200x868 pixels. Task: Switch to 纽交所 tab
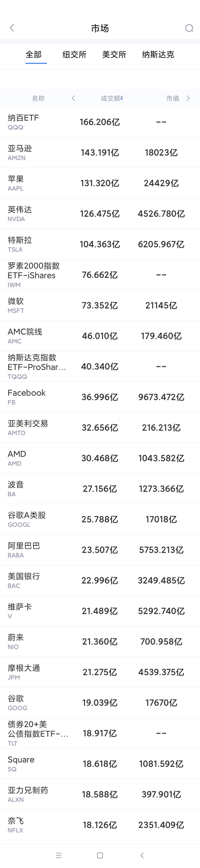75,55
